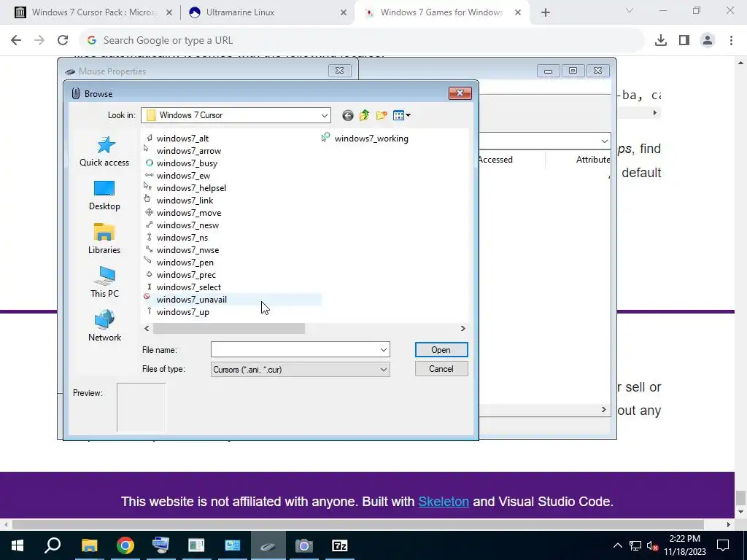
Task: Go back to the last folder visited
Action: click(348, 115)
